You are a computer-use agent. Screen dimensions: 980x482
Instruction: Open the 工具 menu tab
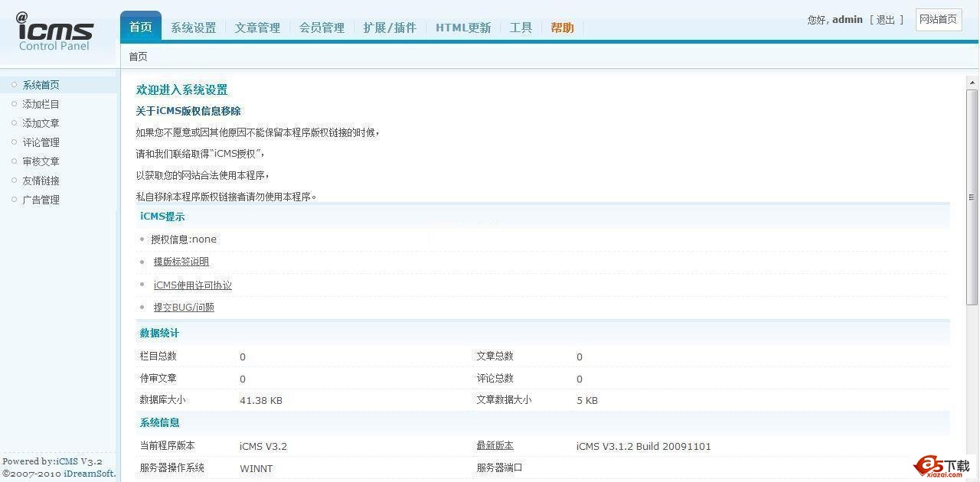click(x=521, y=28)
